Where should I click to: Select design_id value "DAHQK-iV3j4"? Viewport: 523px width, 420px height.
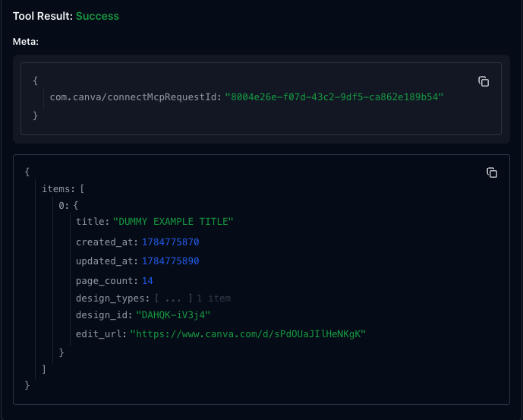coord(173,315)
